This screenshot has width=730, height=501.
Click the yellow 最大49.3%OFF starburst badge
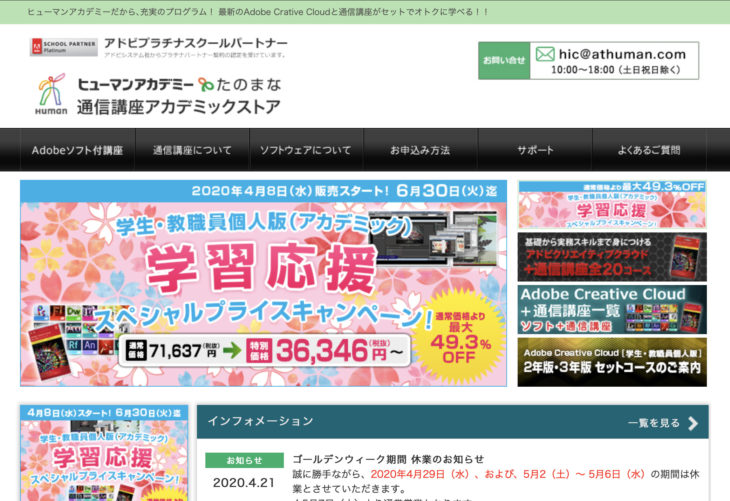point(460,337)
